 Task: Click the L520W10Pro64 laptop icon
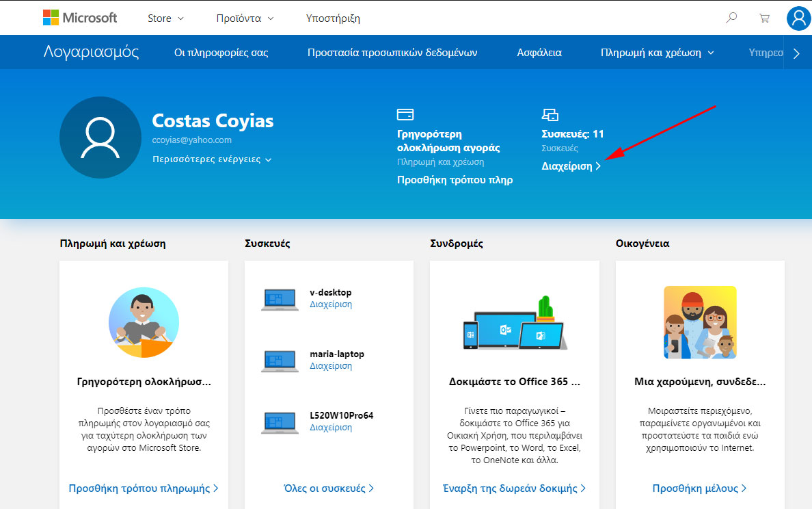point(280,422)
